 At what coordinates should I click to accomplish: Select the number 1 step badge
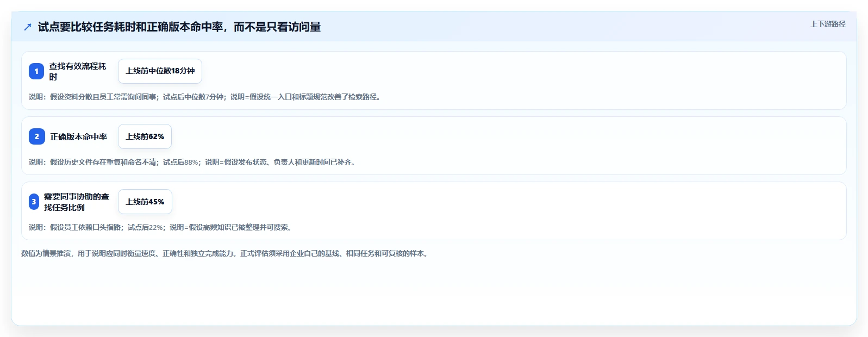click(x=36, y=71)
